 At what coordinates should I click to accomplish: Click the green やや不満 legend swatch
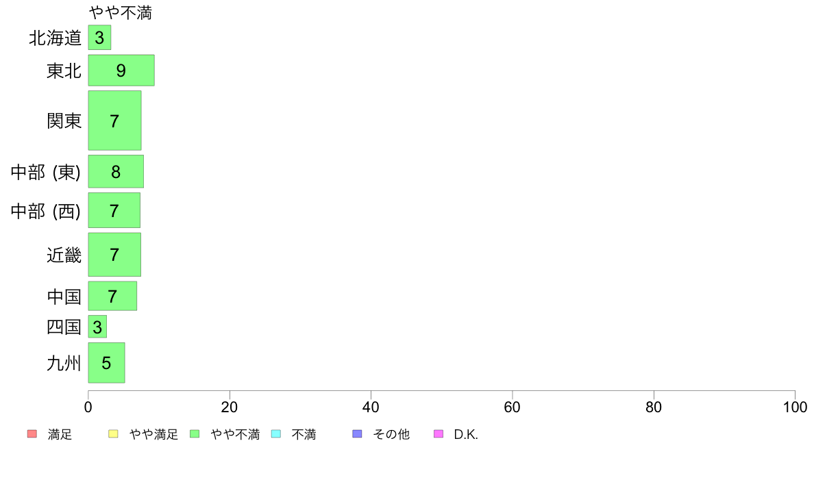(x=195, y=434)
